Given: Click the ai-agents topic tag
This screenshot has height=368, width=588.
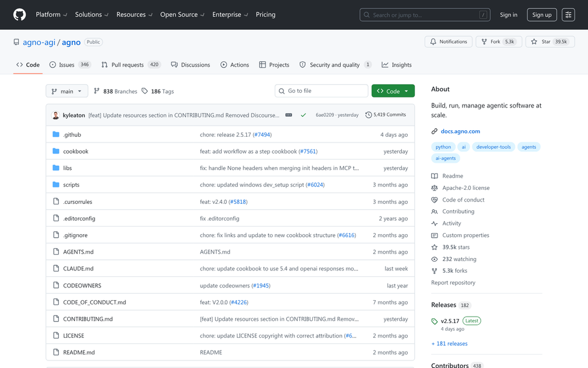Looking at the screenshot, I should point(446,158).
